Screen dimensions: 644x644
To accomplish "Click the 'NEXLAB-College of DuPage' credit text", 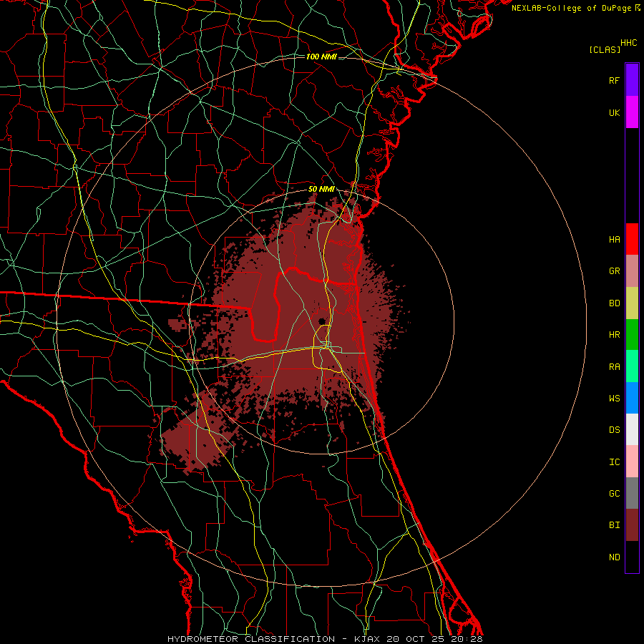I will click(571, 8).
